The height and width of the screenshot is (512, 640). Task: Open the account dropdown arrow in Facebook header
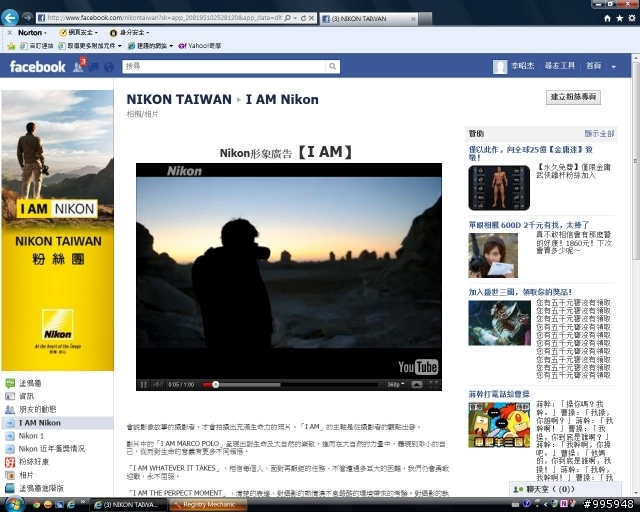coord(613,67)
